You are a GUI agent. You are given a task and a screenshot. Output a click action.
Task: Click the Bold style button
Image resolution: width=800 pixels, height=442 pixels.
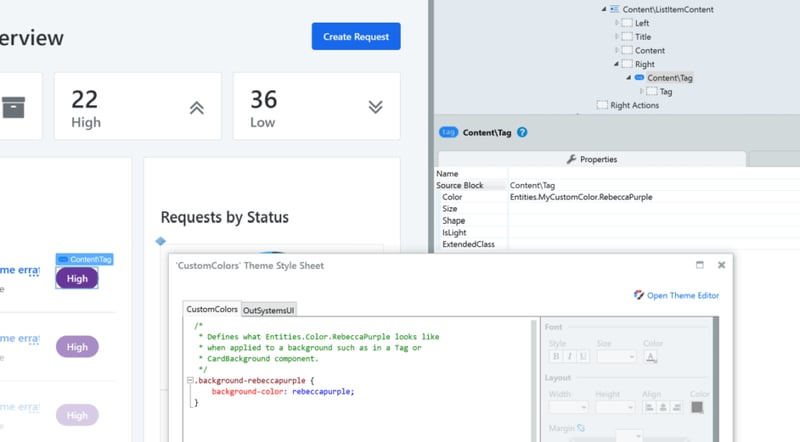click(555, 356)
